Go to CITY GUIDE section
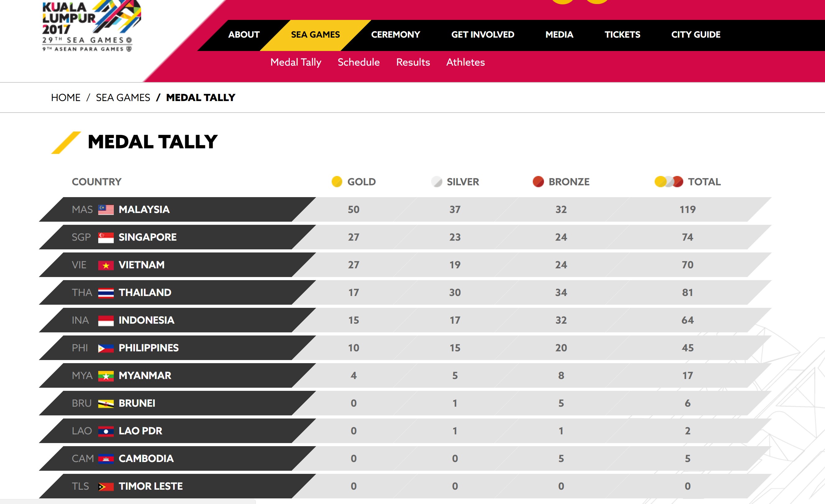The height and width of the screenshot is (504, 825). tap(695, 35)
